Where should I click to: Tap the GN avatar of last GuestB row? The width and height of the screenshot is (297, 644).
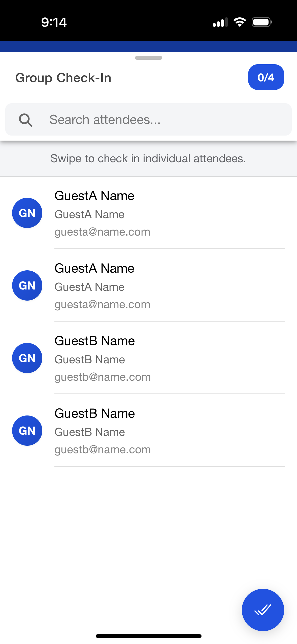pos(27,431)
